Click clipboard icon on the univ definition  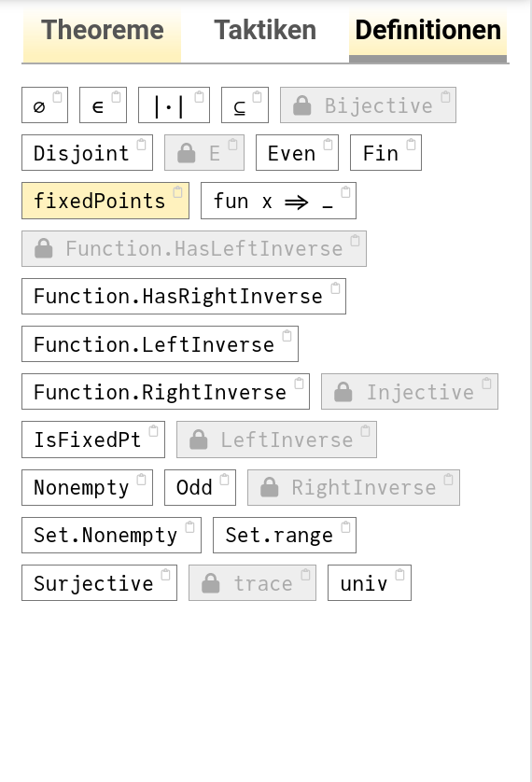click(x=399, y=575)
